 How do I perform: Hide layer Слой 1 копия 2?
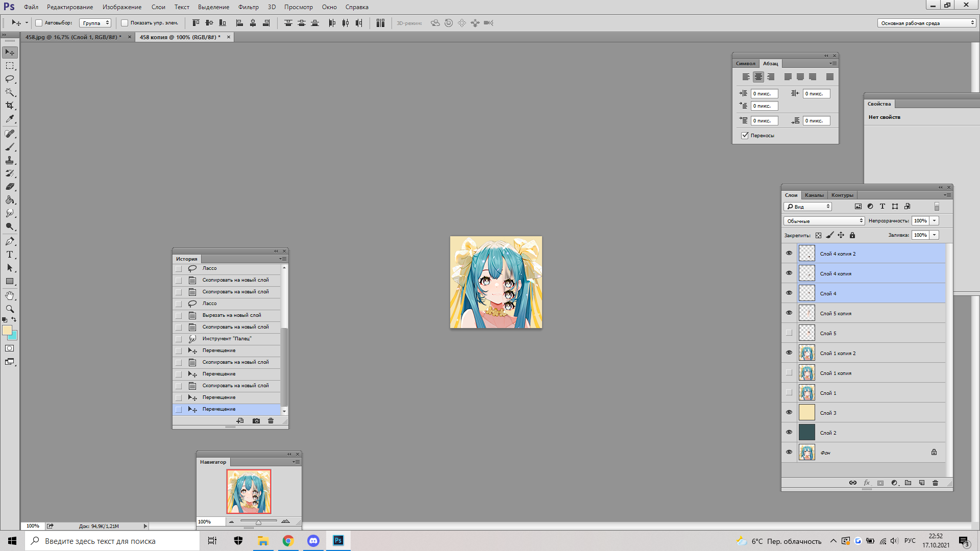click(789, 353)
